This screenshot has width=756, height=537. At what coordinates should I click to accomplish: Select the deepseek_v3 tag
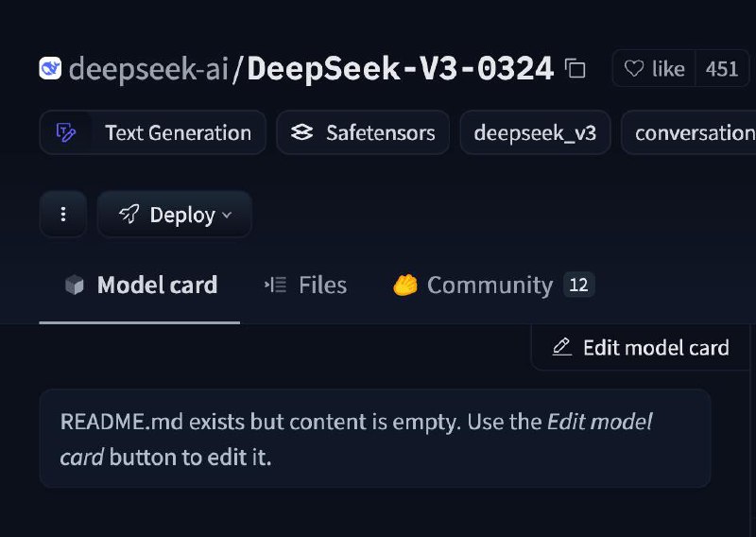tap(535, 132)
